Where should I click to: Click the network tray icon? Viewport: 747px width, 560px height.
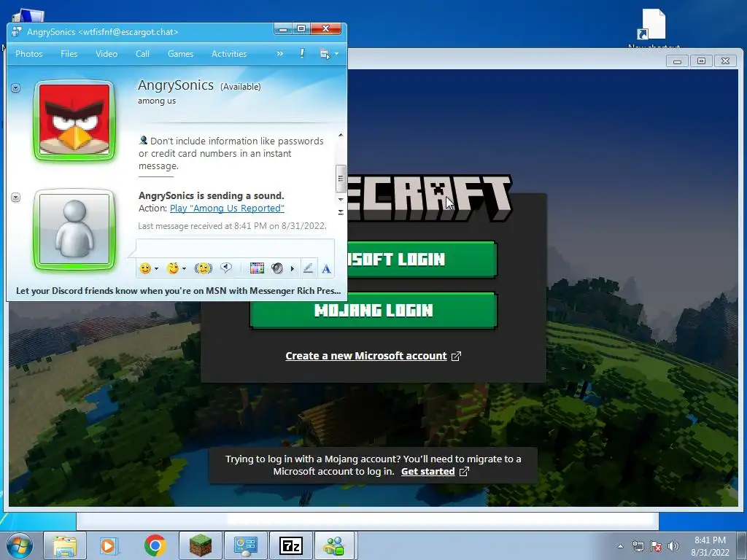638,546
